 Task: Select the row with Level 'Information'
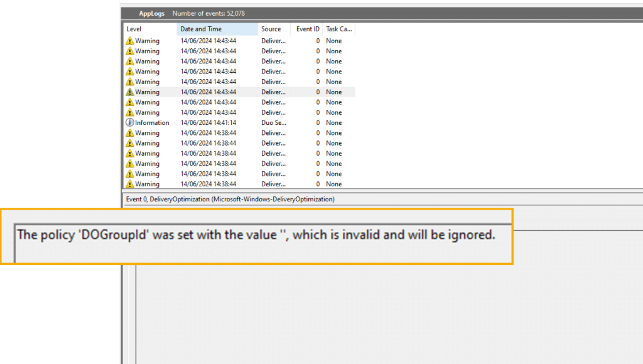[x=239, y=122]
